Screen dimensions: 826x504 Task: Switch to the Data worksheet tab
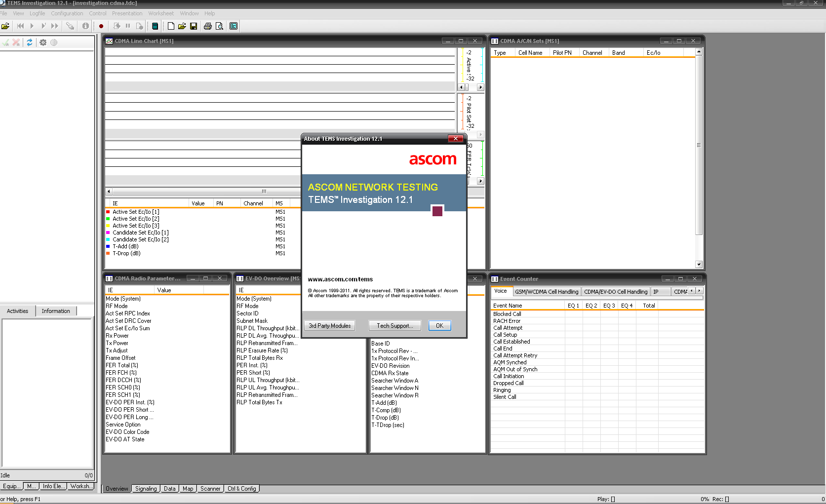pyautogui.click(x=170, y=489)
